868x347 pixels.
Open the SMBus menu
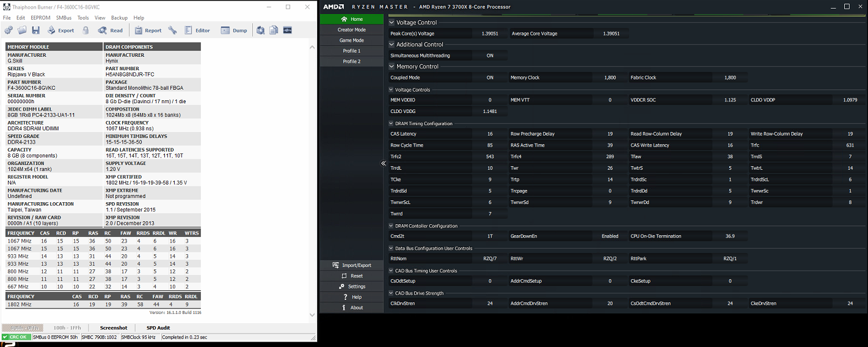[64, 18]
